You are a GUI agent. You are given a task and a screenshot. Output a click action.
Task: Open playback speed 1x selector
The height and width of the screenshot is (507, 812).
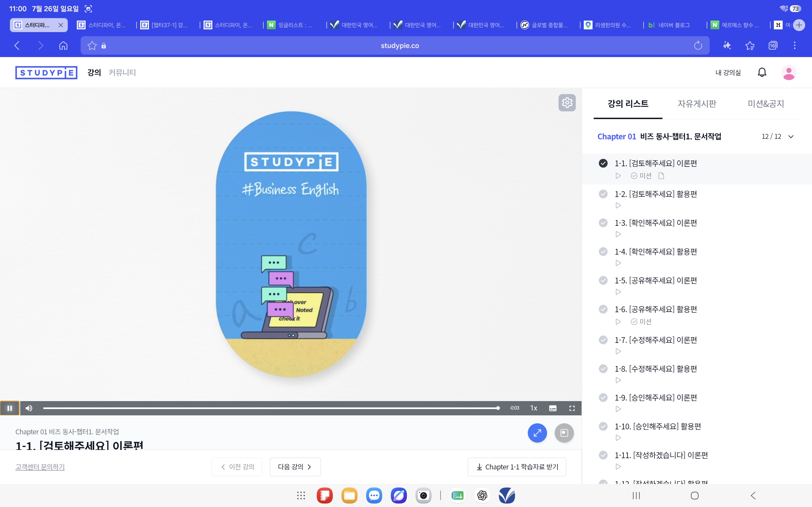pos(534,408)
